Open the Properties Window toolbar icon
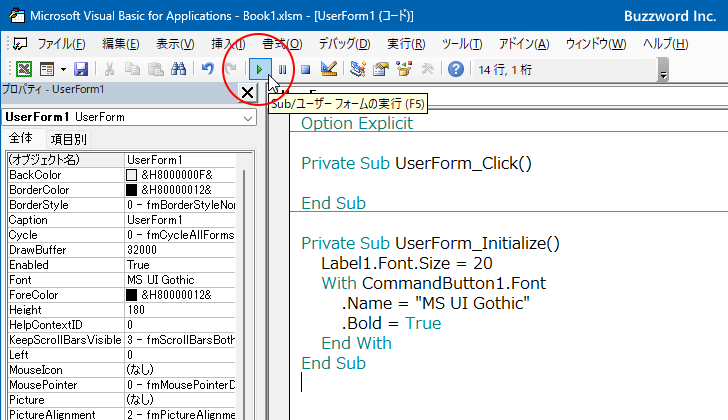 point(381,69)
